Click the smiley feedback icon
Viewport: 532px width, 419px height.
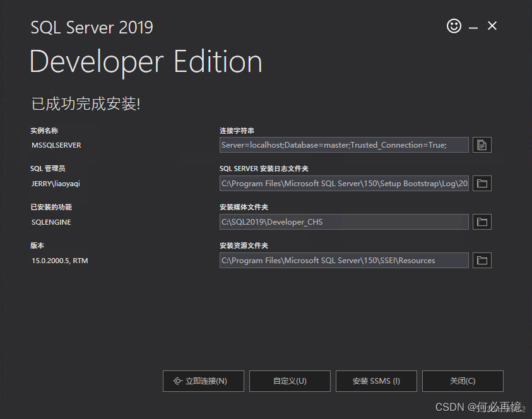pos(454,26)
